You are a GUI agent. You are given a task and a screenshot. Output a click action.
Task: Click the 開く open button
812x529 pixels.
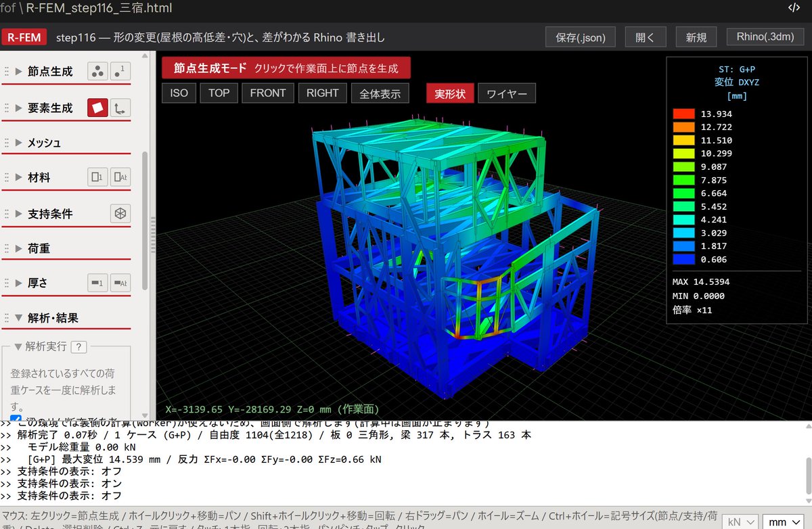click(646, 37)
